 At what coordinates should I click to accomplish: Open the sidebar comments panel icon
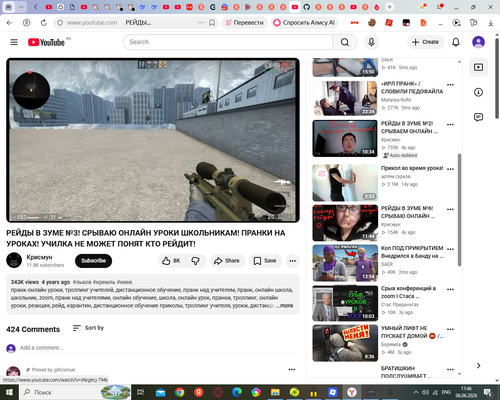point(478,117)
